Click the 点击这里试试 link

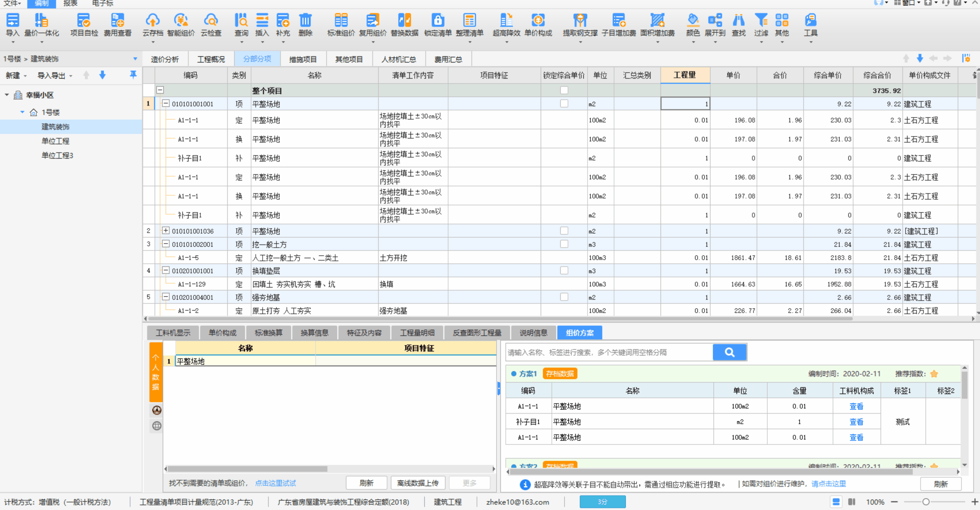[275, 483]
